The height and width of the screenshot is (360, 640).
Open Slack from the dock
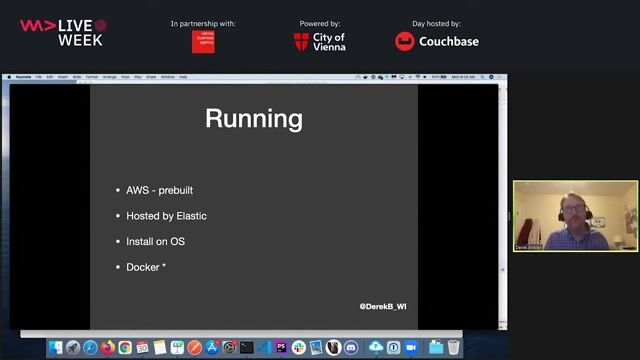299,347
